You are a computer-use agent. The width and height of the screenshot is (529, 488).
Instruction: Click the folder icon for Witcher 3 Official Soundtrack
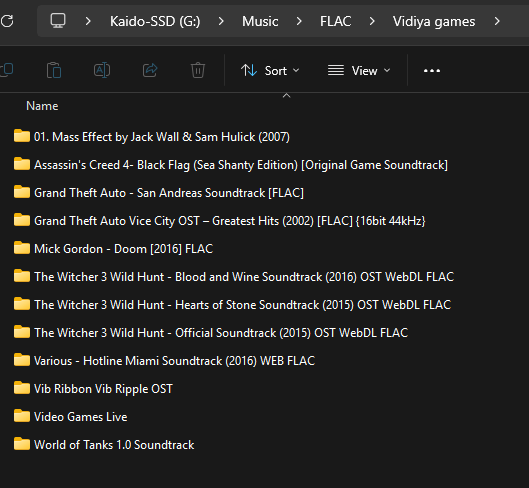coord(22,332)
